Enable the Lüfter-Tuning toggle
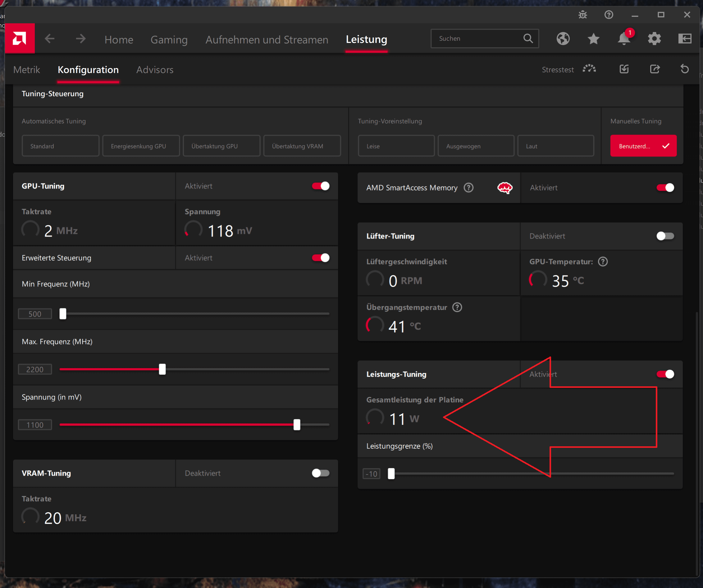Image resolution: width=703 pixels, height=588 pixels. [665, 236]
